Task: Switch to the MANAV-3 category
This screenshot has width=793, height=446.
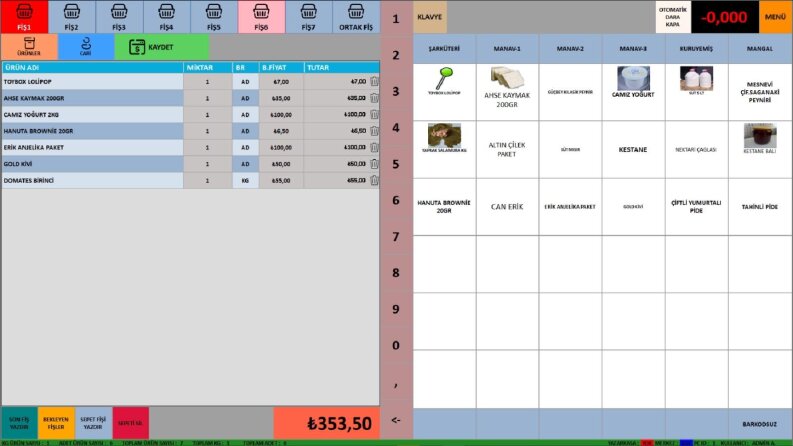Action: pos(633,49)
